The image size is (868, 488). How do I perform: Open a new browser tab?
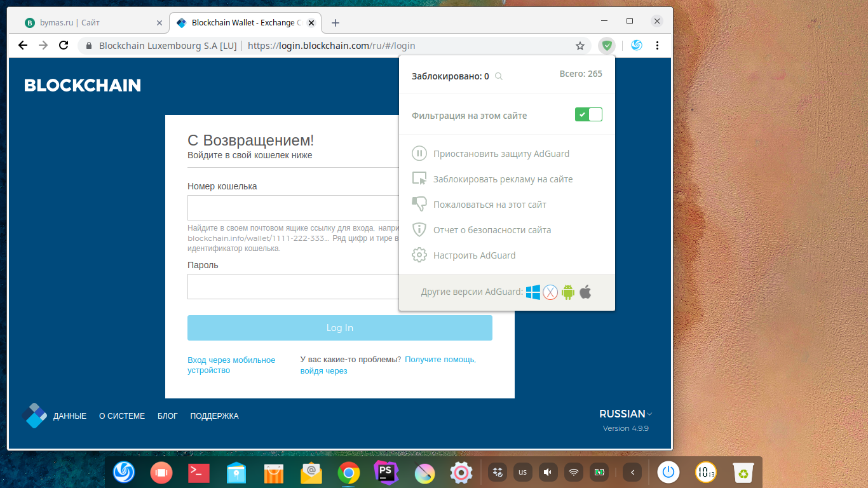[x=336, y=23]
